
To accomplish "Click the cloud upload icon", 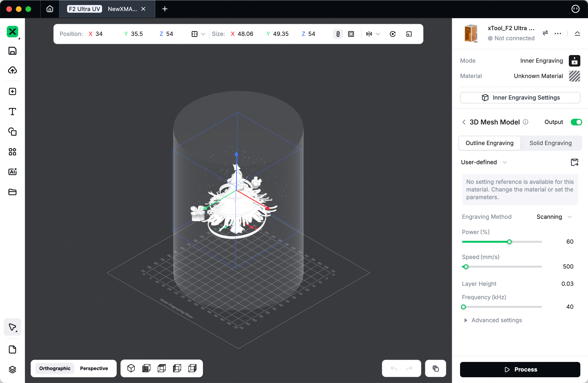I will pyautogui.click(x=12, y=70).
